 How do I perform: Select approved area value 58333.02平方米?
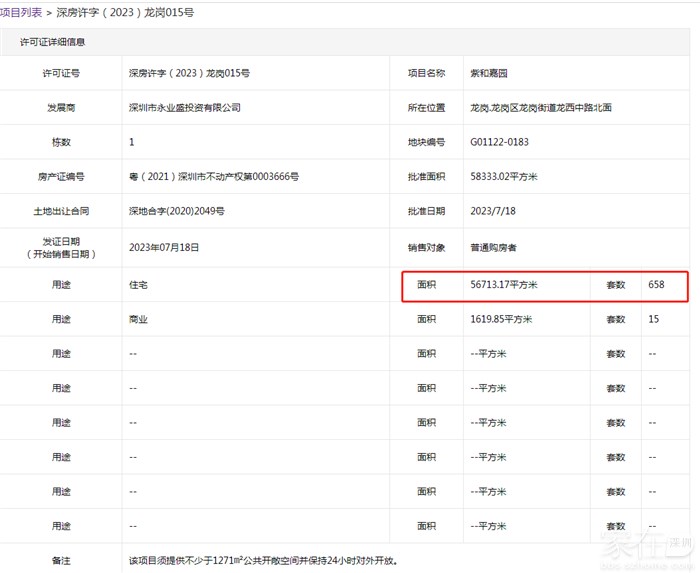(x=504, y=176)
